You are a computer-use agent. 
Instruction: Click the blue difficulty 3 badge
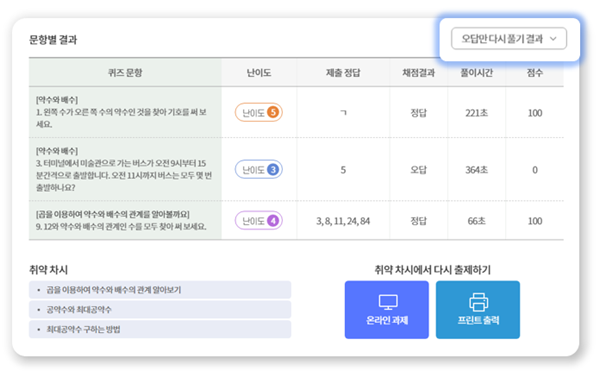[x=259, y=169]
